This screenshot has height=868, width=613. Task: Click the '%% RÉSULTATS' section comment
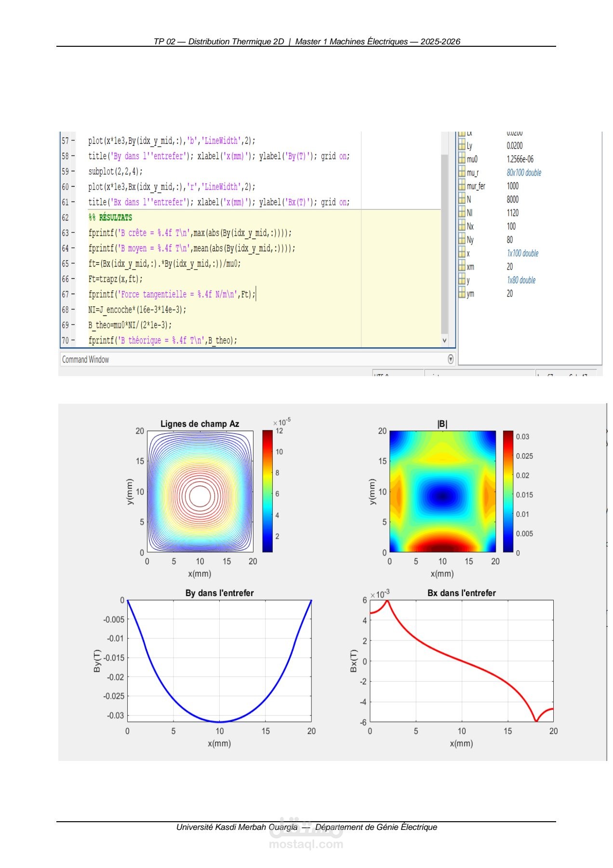click(110, 217)
